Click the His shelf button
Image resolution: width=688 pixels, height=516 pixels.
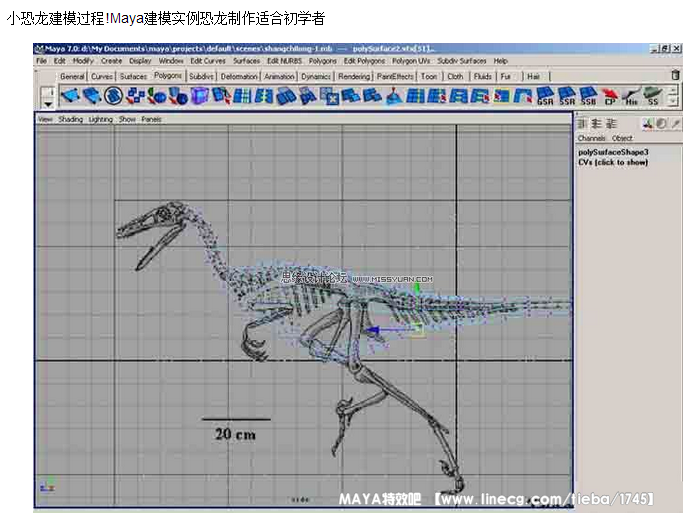pos(631,96)
